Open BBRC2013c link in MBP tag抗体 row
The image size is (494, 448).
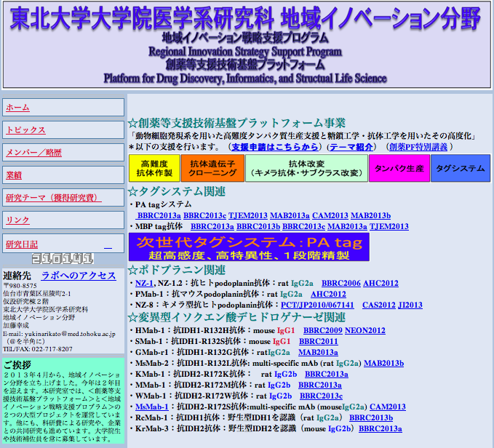pyautogui.click(x=303, y=227)
